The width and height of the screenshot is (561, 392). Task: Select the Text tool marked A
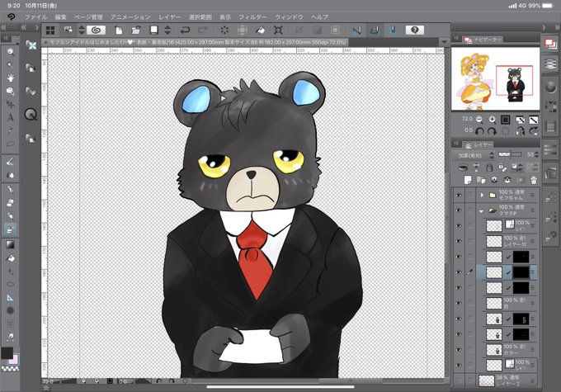(x=11, y=117)
